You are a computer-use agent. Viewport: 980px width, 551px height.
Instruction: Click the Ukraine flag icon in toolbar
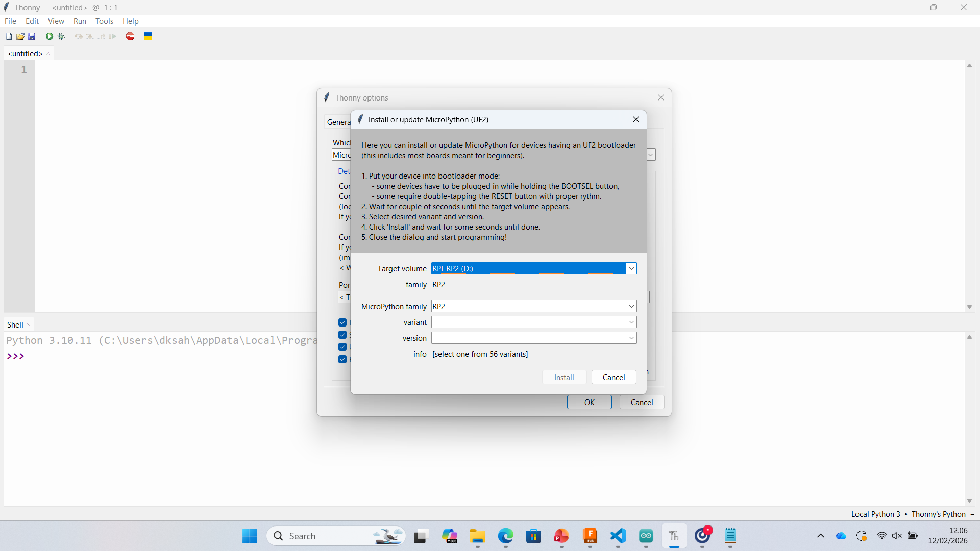click(x=148, y=36)
